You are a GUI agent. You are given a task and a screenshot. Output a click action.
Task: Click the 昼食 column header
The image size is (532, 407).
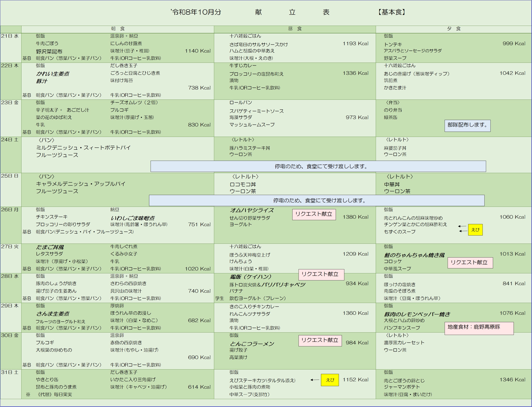tap(295, 29)
